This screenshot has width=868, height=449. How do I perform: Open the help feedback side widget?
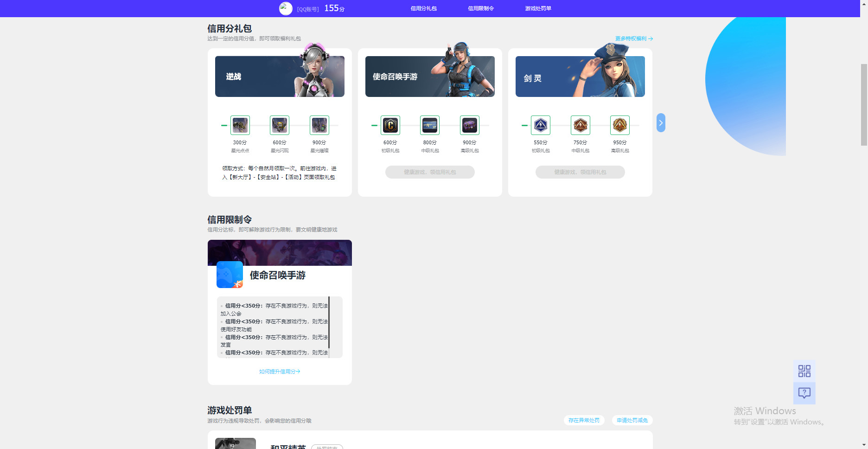click(x=804, y=393)
